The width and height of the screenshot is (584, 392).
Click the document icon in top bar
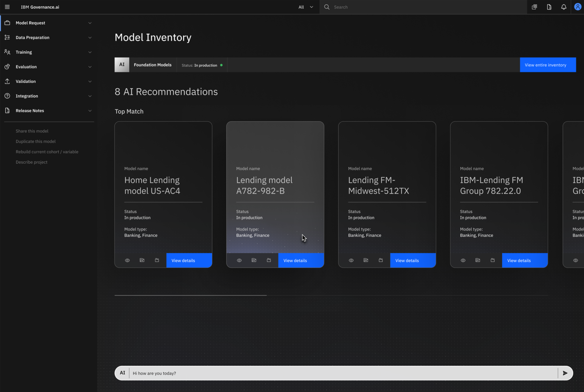[x=549, y=7]
